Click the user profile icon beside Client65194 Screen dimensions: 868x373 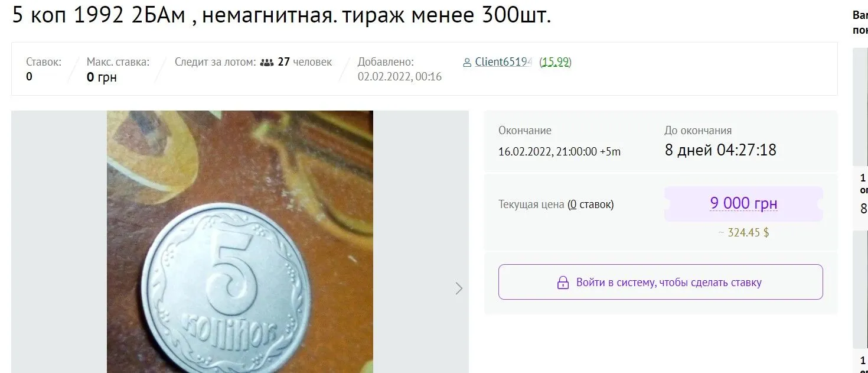(467, 62)
